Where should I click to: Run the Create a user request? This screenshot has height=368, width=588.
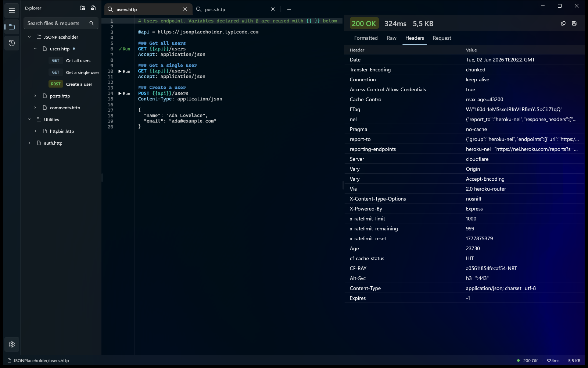click(x=124, y=93)
